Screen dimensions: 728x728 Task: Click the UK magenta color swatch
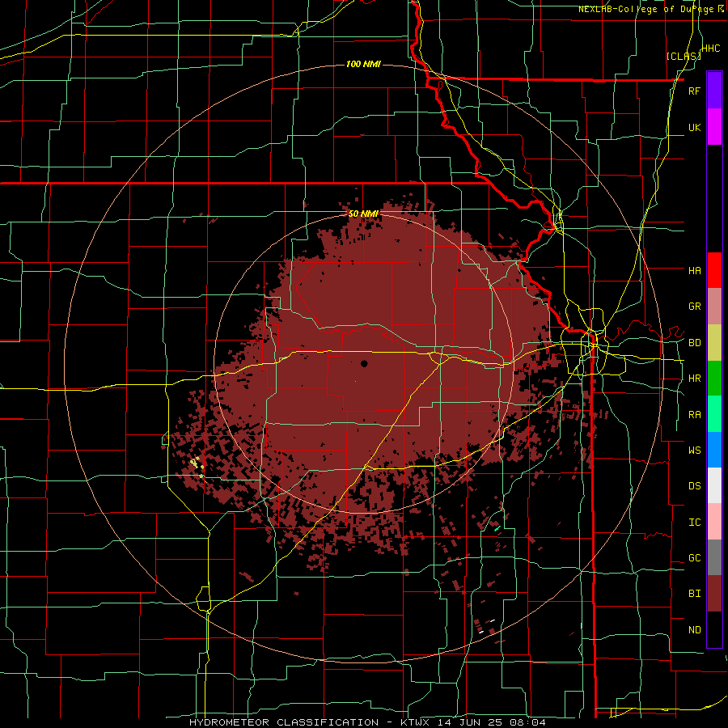(714, 127)
